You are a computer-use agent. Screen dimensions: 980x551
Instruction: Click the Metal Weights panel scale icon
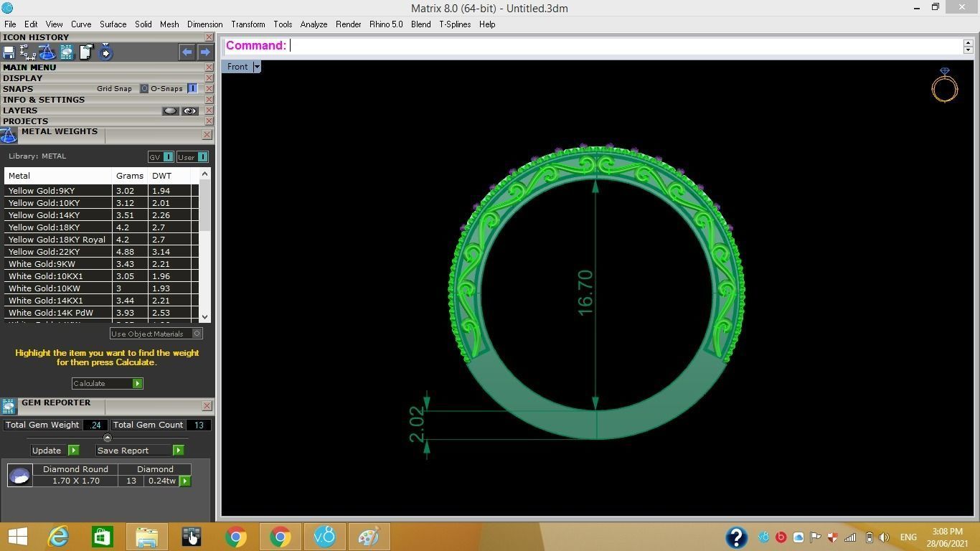tap(9, 136)
